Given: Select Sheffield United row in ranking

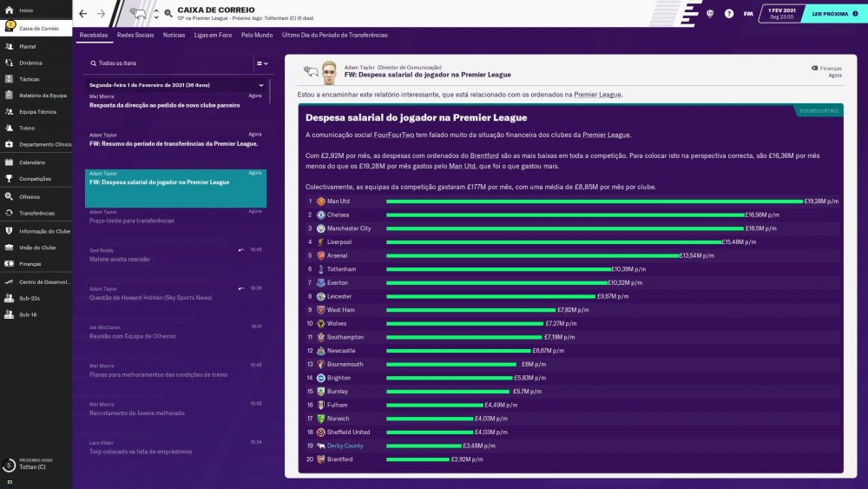Looking at the screenshot, I should click(x=571, y=432).
